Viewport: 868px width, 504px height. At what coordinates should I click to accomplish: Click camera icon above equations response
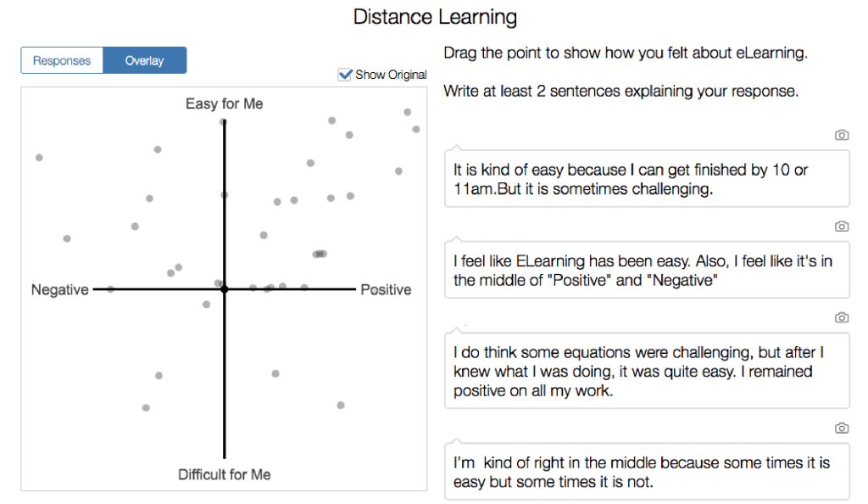pos(841,318)
